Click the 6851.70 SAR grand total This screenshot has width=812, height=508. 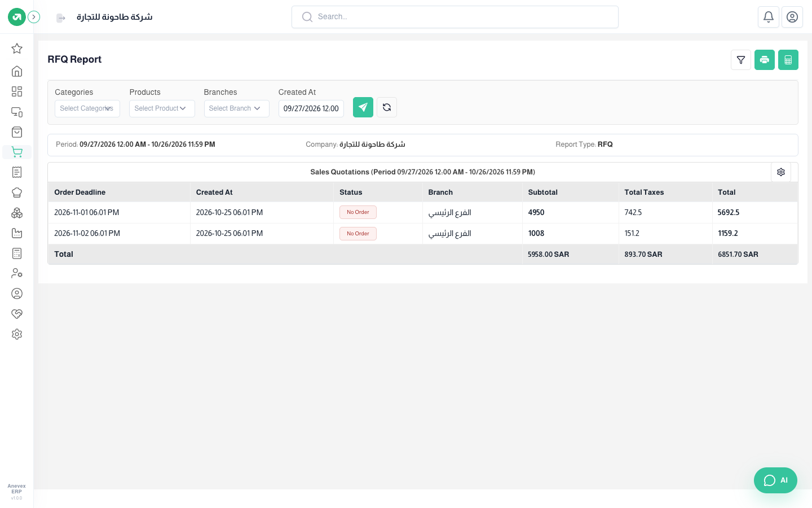point(738,255)
